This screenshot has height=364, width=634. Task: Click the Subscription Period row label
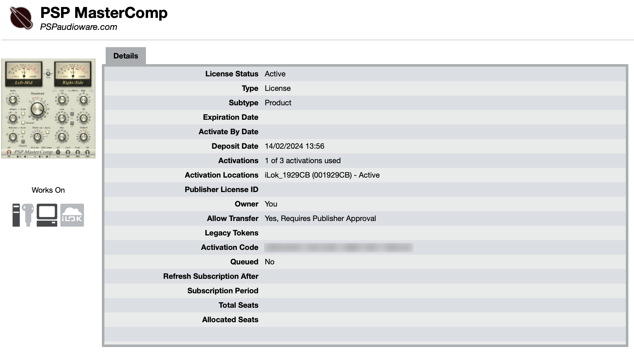coord(223,291)
